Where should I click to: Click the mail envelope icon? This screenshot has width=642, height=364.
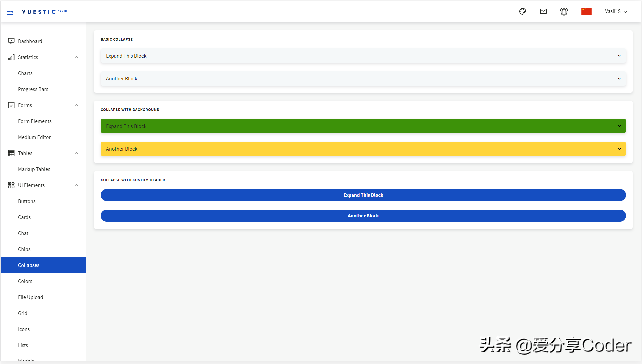[x=544, y=11]
